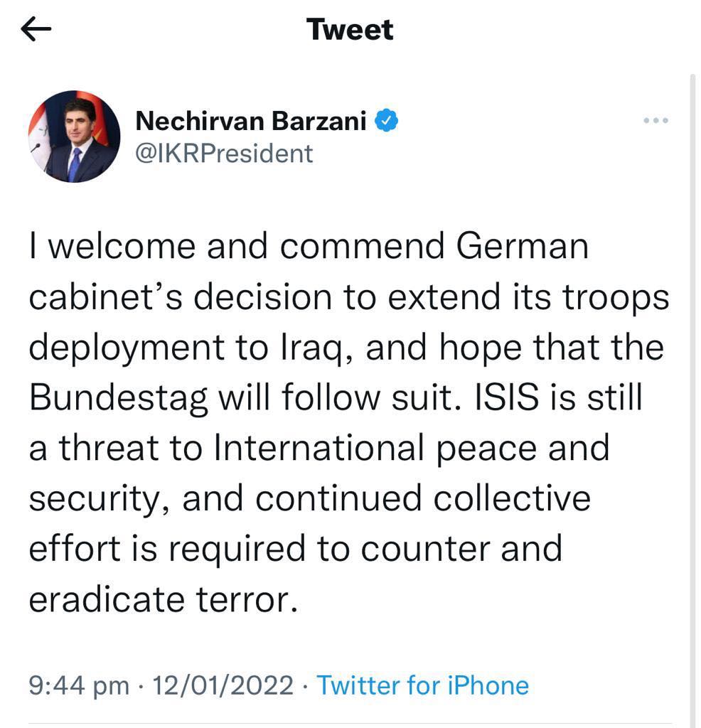Image resolution: width=701 pixels, height=728 pixels.
Task: Click the blue verified badge
Action: tap(387, 122)
